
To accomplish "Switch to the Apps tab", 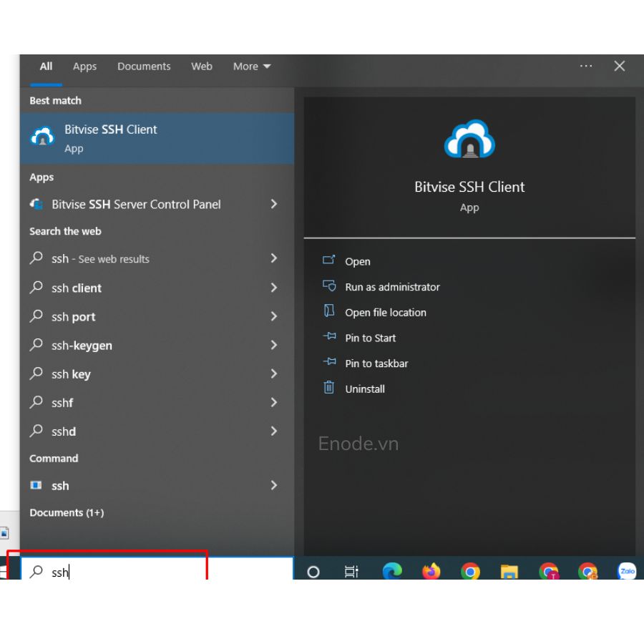I will (x=84, y=67).
